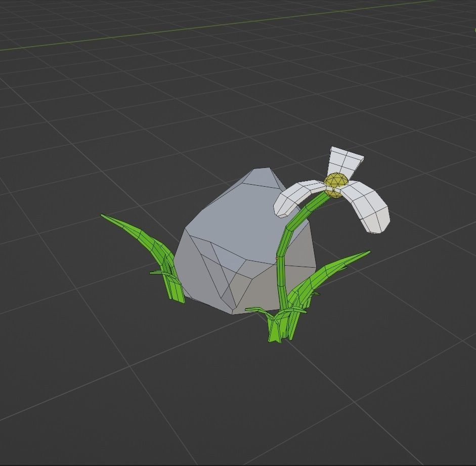The image size is (476, 466).
Task: Select the yellow flower center sphere
Action: coord(335,185)
